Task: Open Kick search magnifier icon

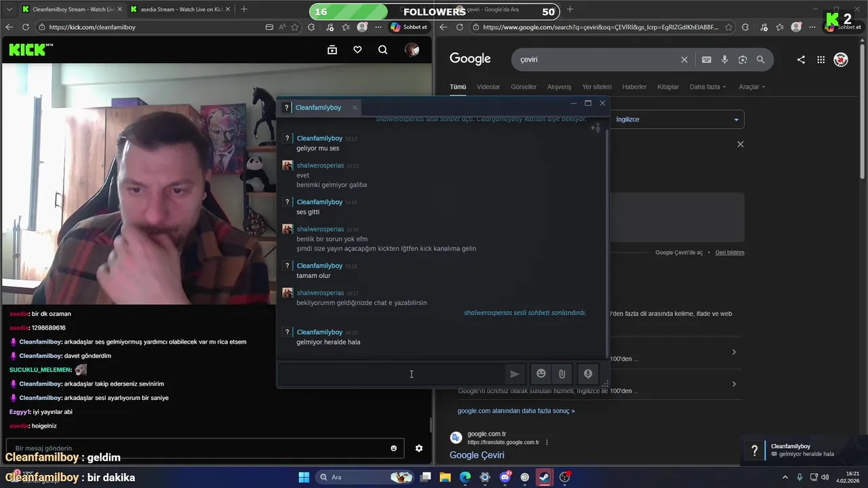Action: (x=383, y=49)
